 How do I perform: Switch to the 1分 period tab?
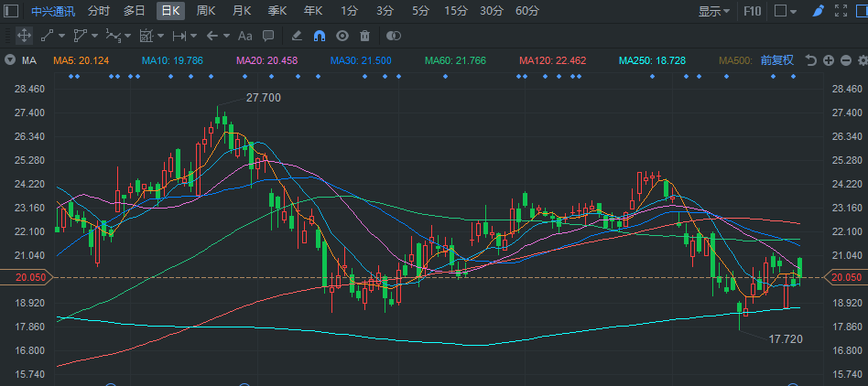[349, 10]
